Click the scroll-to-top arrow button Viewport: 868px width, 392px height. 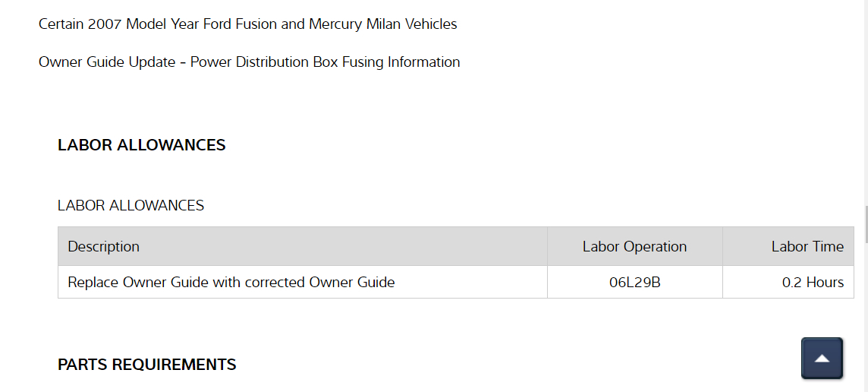tap(822, 358)
